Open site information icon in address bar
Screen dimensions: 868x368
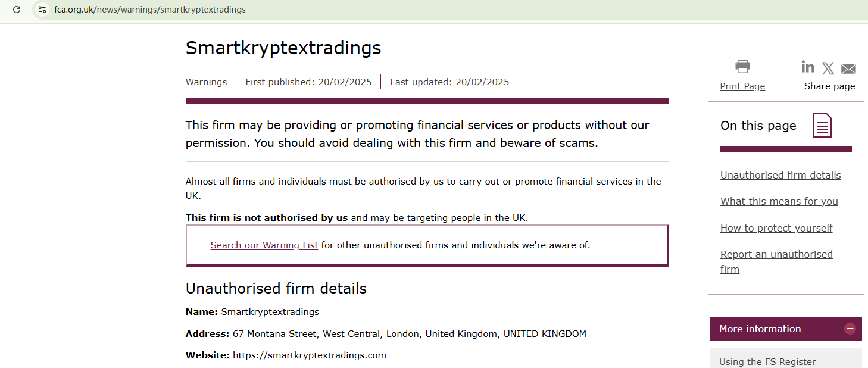click(42, 10)
